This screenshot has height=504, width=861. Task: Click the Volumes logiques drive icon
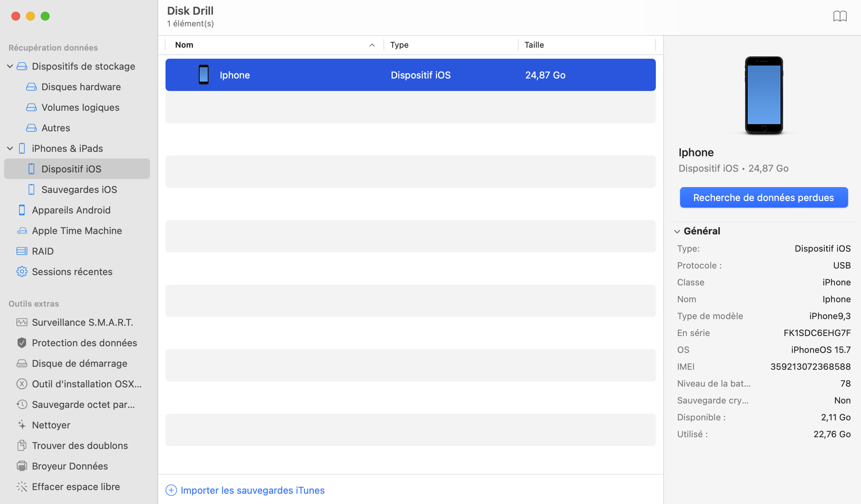point(32,107)
